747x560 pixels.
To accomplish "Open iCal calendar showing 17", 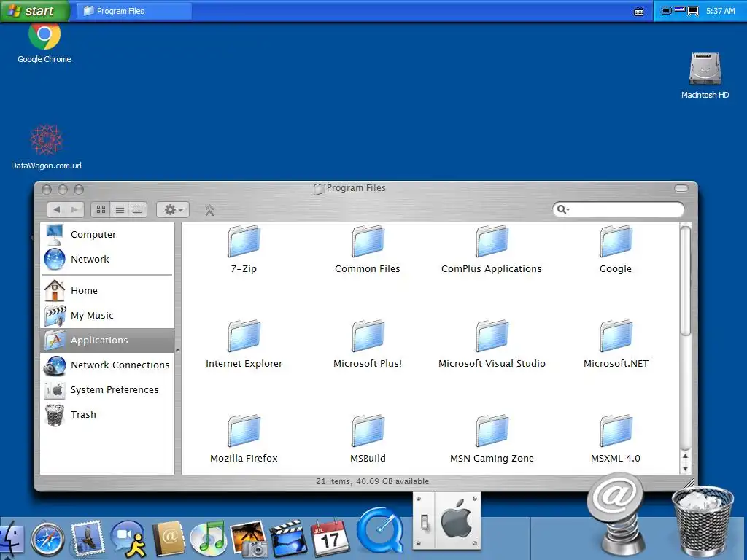I will tap(329, 537).
